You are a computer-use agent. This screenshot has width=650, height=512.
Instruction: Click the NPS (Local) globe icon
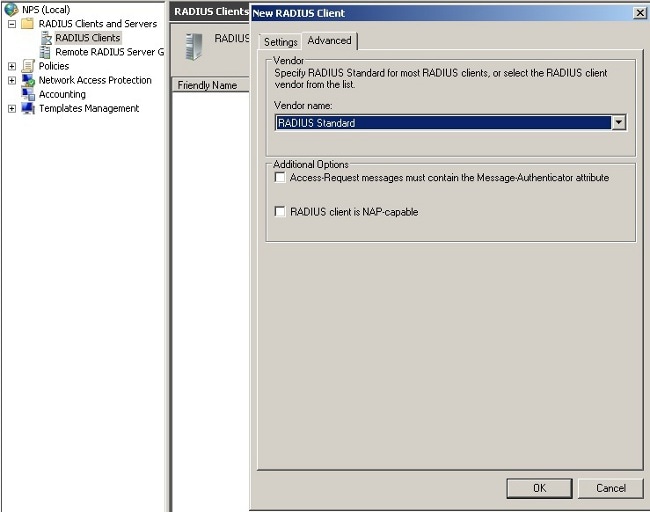click(x=11, y=10)
